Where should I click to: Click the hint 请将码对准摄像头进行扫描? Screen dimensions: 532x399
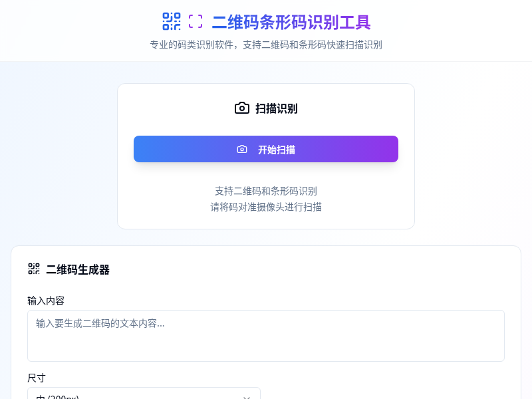266,207
